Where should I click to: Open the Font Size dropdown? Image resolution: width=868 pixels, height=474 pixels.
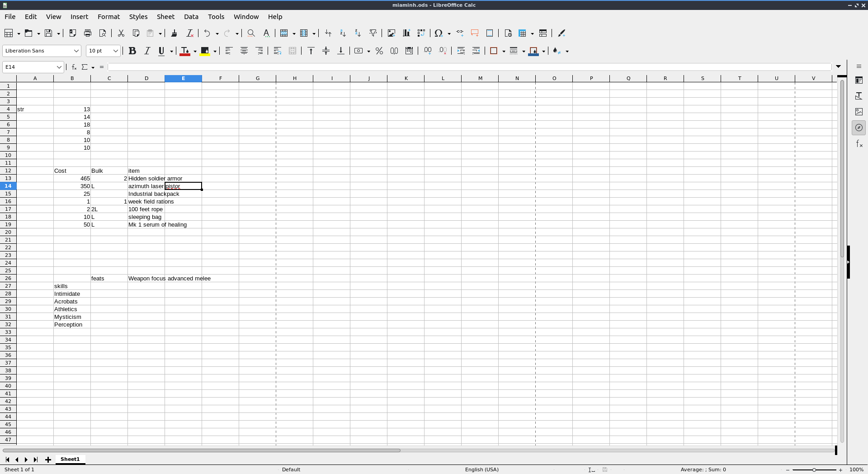(x=115, y=51)
